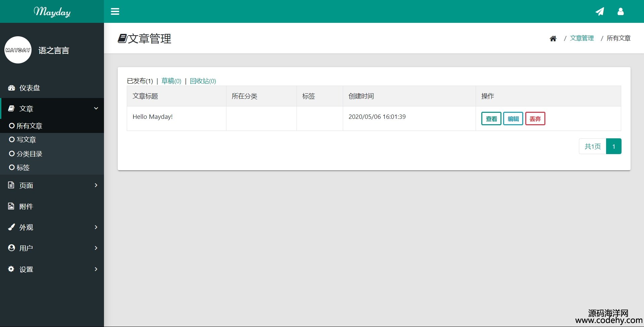
Task: Click the gear icon beside 设置
Action: (11, 269)
